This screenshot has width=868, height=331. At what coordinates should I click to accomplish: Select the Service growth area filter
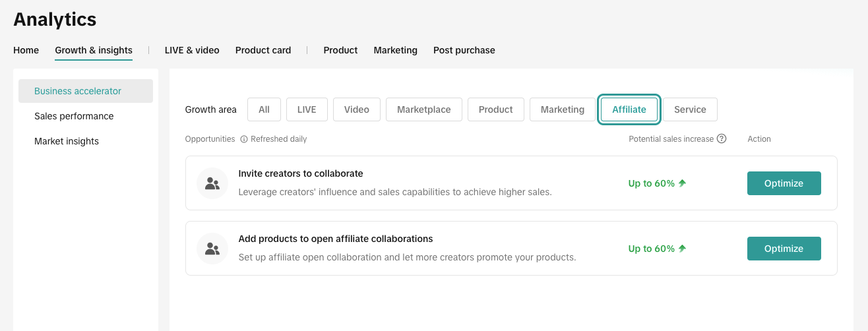(x=690, y=109)
